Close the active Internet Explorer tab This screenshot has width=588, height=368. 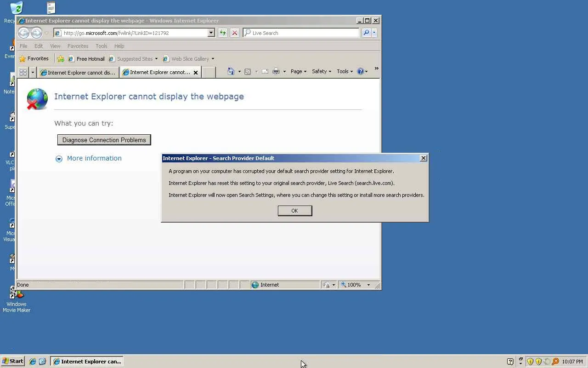click(x=196, y=72)
